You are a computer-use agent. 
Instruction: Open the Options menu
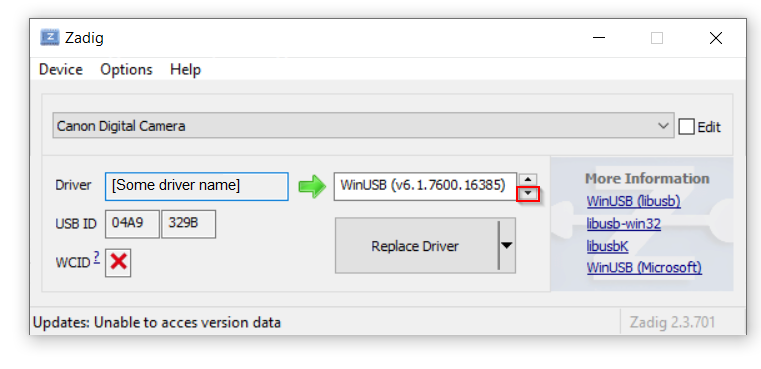pyautogui.click(x=126, y=69)
